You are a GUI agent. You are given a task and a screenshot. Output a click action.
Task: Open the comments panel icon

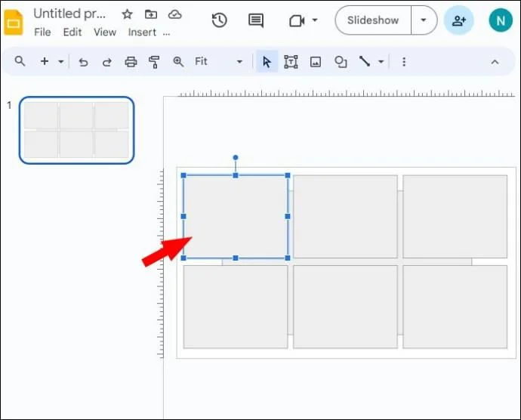[x=256, y=20]
